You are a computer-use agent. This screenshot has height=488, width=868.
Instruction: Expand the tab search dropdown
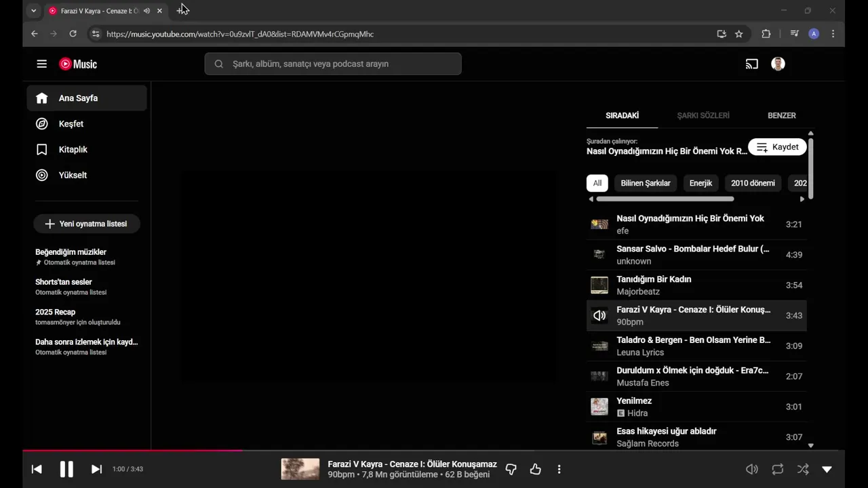(x=33, y=11)
